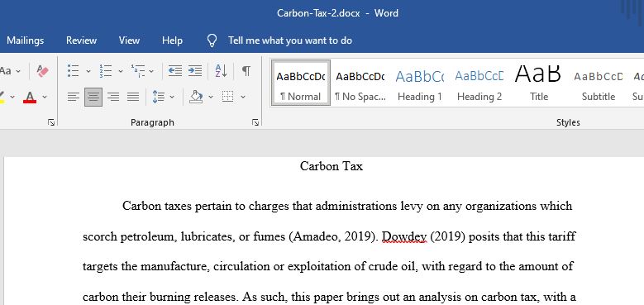The width and height of the screenshot is (644, 305).
Task: Apply the Title style
Action: [539, 83]
